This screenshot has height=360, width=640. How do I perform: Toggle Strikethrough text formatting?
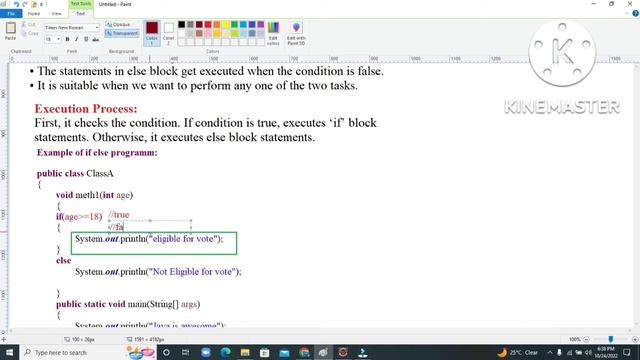pyautogui.click(x=96, y=39)
